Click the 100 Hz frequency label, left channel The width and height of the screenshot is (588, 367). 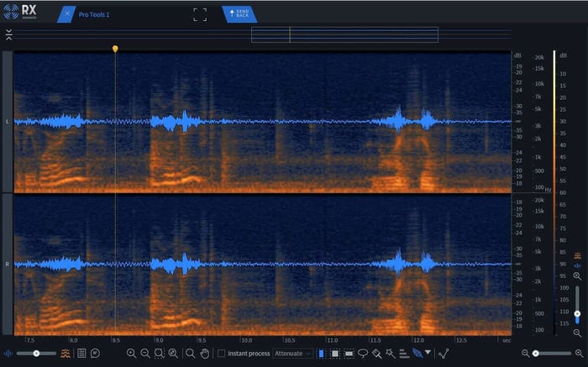click(539, 186)
